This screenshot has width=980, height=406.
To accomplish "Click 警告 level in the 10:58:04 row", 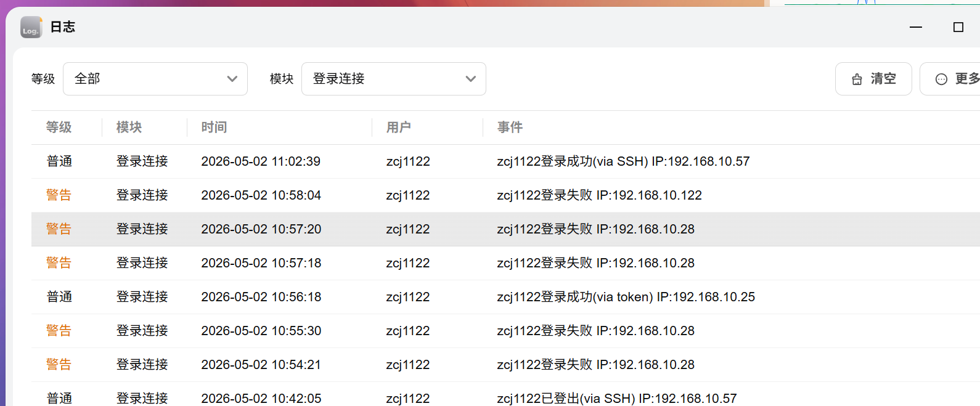I will pos(59,195).
